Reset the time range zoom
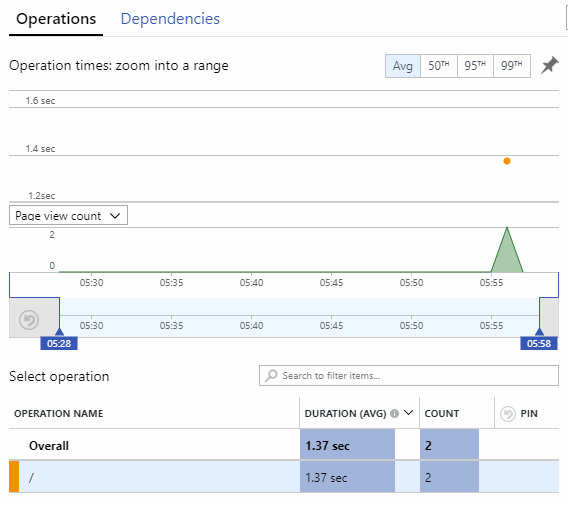This screenshot has height=505, width=568. click(29, 320)
